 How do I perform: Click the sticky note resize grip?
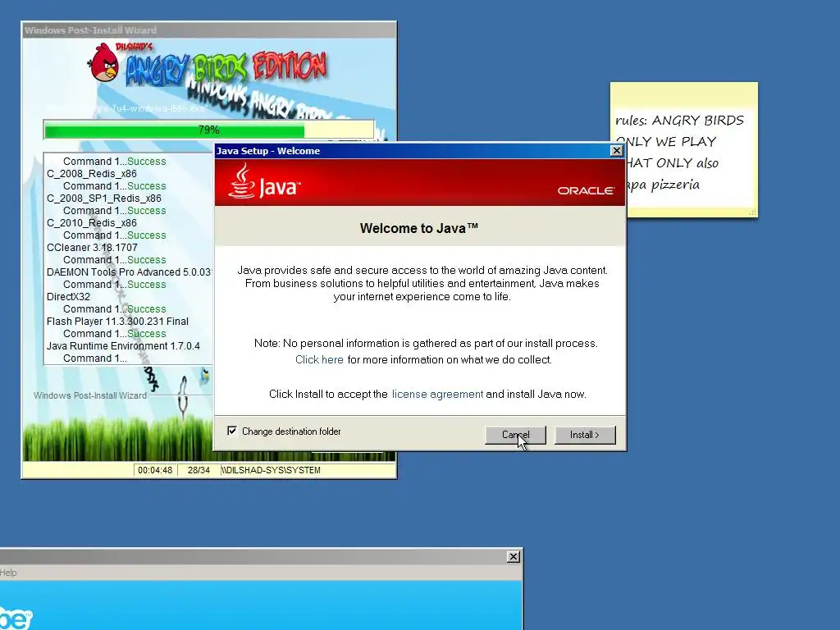753,212
